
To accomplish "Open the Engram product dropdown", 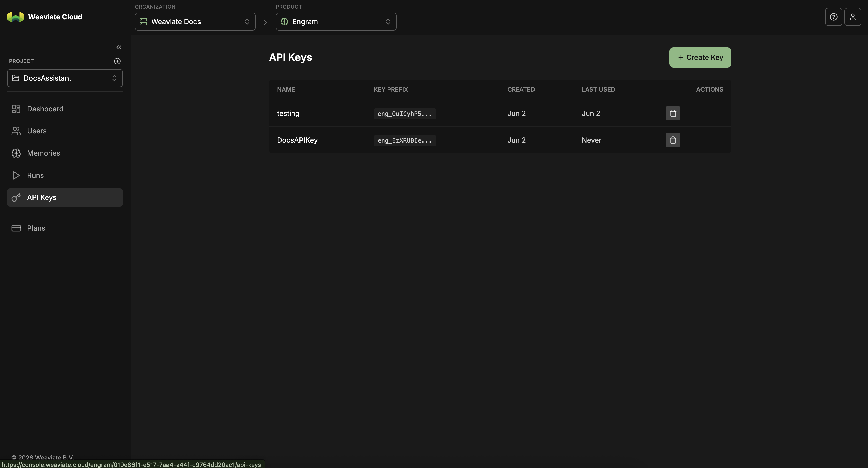I will (336, 22).
